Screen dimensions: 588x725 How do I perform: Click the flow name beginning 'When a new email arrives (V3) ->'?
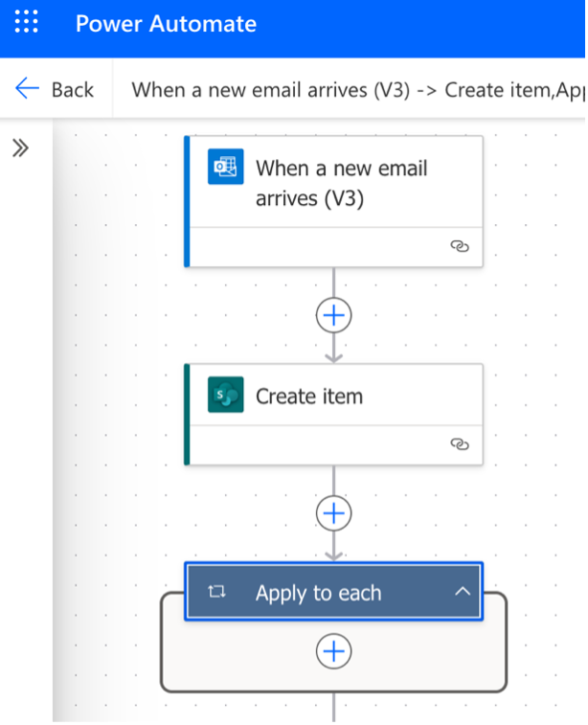(358, 90)
